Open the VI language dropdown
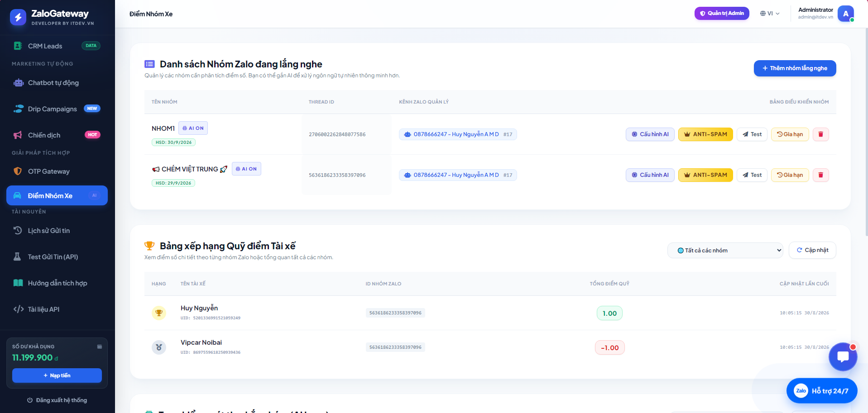 pos(770,14)
